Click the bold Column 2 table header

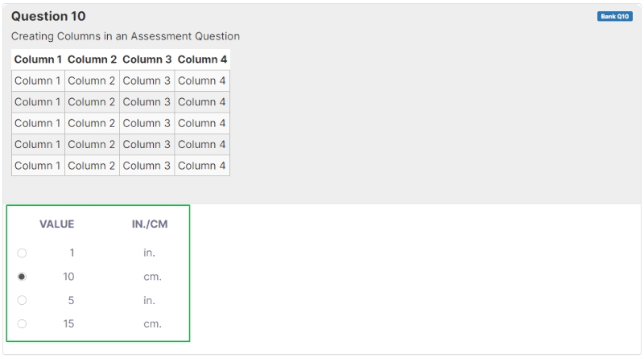92,60
